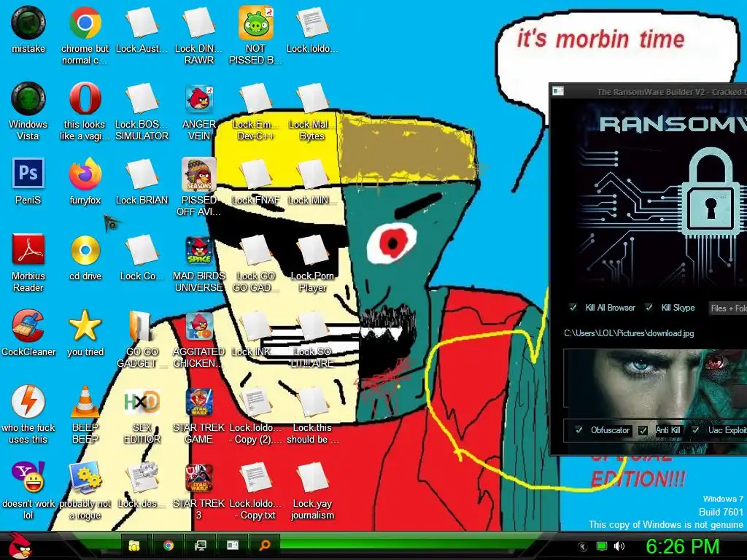Launch the 'STAR TREK 3' icon
Image resolution: width=747 pixels, height=560 pixels.
(x=198, y=477)
